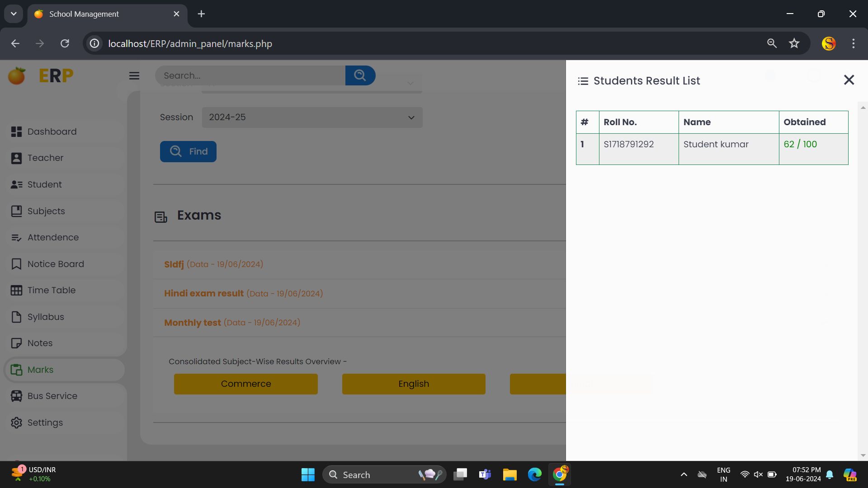Screen dimensions: 868x488
Task: Show hidden system tray icons
Action: click(x=684, y=474)
